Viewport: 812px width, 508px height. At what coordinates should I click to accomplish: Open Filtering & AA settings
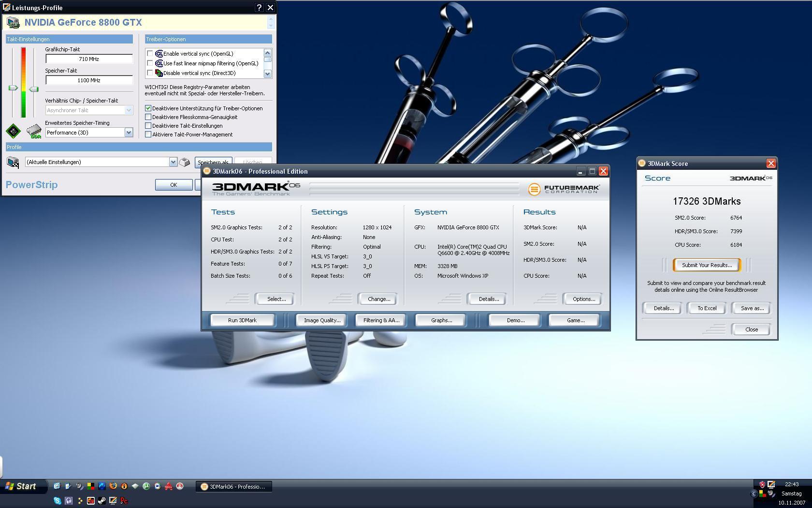point(381,320)
